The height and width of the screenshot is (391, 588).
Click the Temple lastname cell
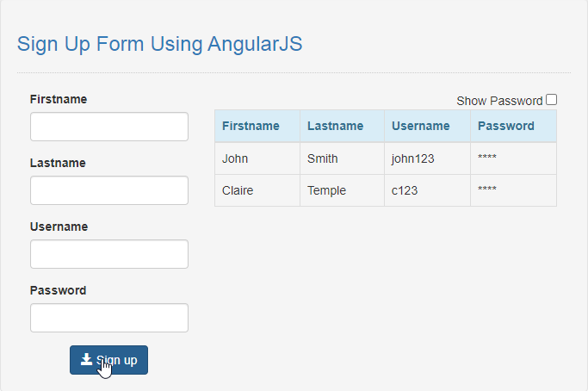[342, 190]
